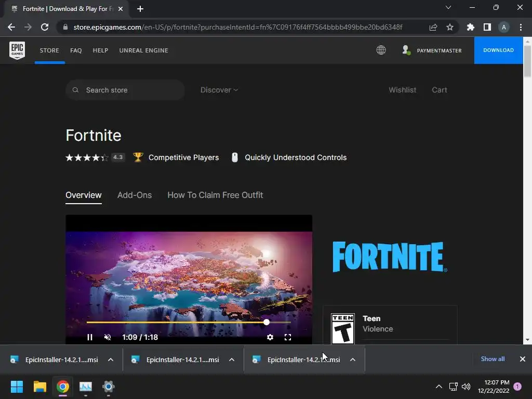Click the page vertical scrollbar
Viewport: 532px width, 399px height.
(x=527, y=61)
